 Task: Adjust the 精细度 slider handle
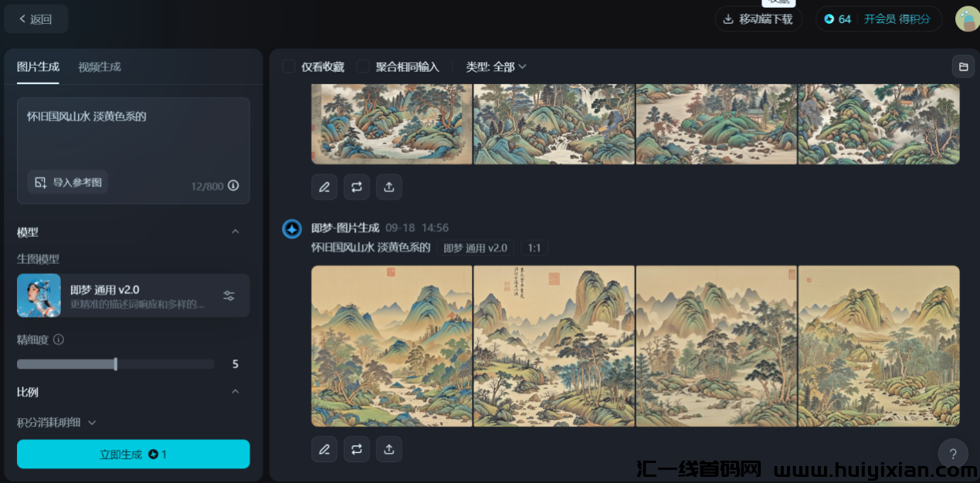pyautogui.click(x=115, y=363)
